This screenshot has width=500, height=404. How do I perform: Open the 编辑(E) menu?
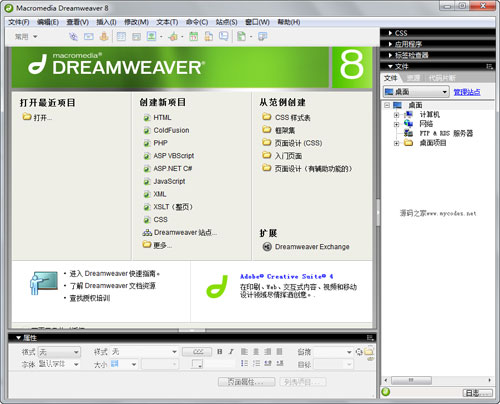48,22
